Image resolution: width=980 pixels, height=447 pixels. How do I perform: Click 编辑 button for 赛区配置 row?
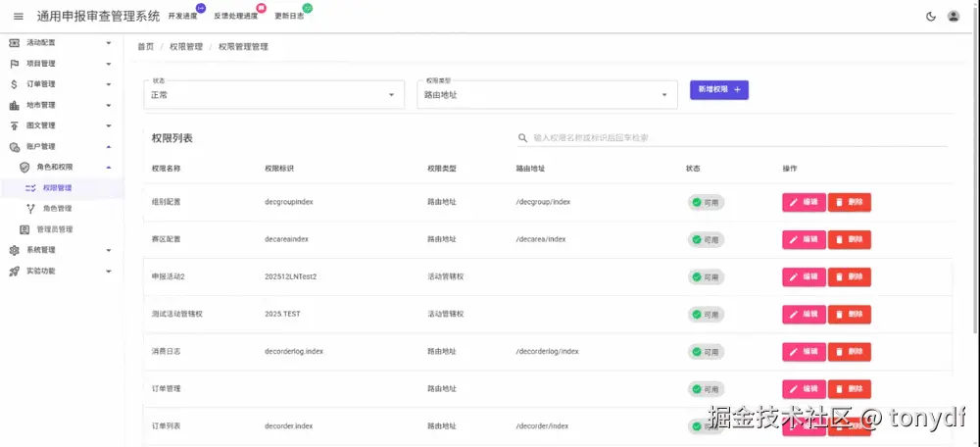point(803,239)
